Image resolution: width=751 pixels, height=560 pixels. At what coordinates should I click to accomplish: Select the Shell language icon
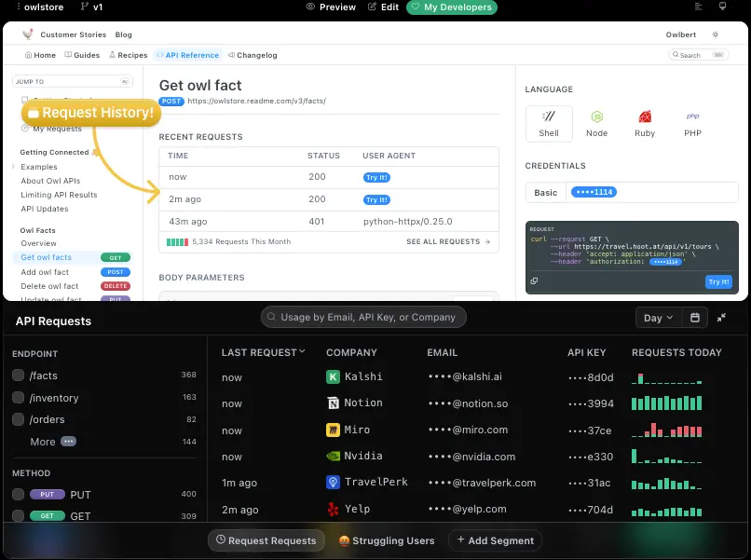pos(549,124)
